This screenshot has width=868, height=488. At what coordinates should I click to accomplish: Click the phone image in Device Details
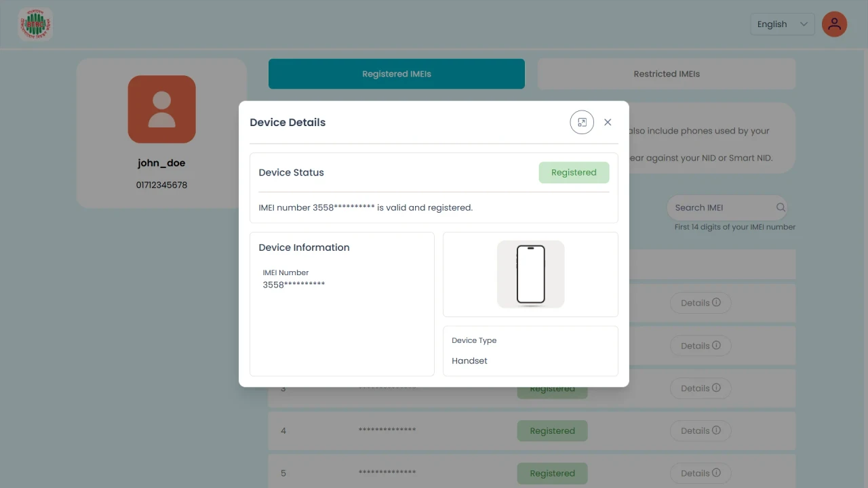coord(530,274)
